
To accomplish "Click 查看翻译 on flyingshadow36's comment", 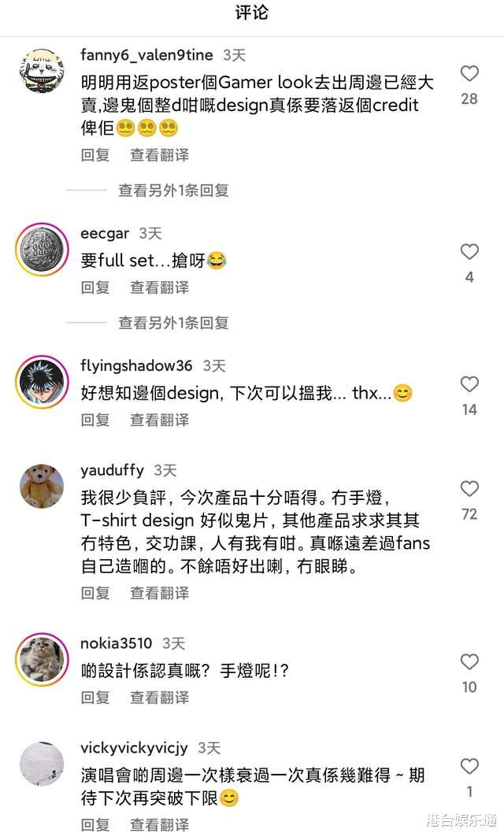I will 160,420.
